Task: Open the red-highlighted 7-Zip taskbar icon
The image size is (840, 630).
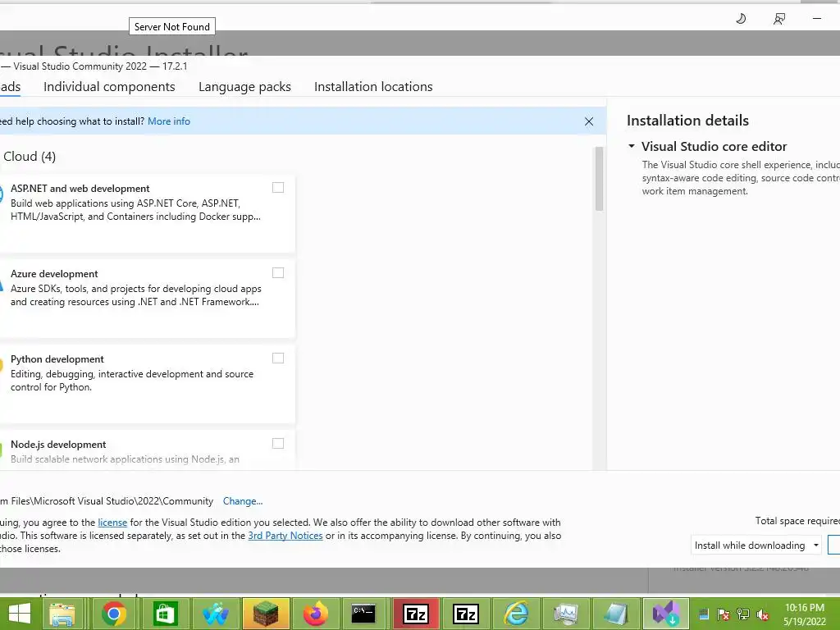Action: (416, 614)
